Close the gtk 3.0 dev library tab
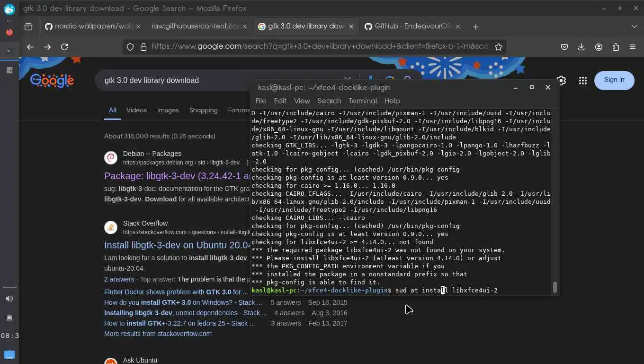Viewport: 644px width, 364px height. pyautogui.click(x=351, y=27)
